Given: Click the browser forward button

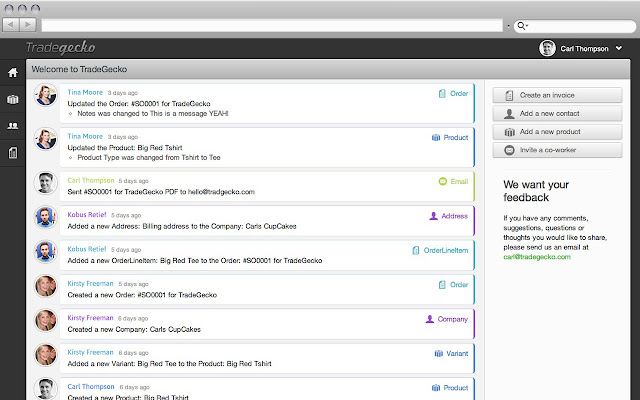Looking at the screenshot, I should point(28,25).
